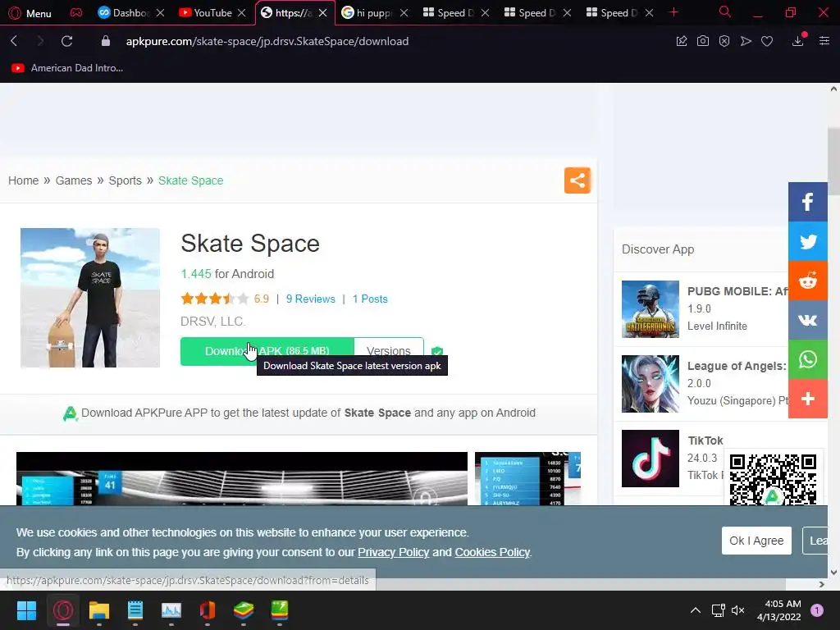Toggle the muted volume tray icon
The image size is (840, 630).
pyautogui.click(x=738, y=610)
